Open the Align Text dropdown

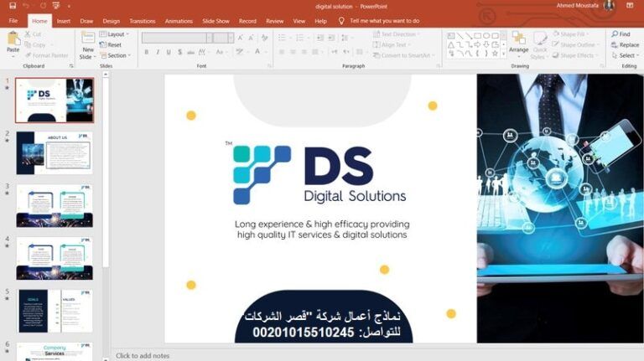(x=392, y=44)
